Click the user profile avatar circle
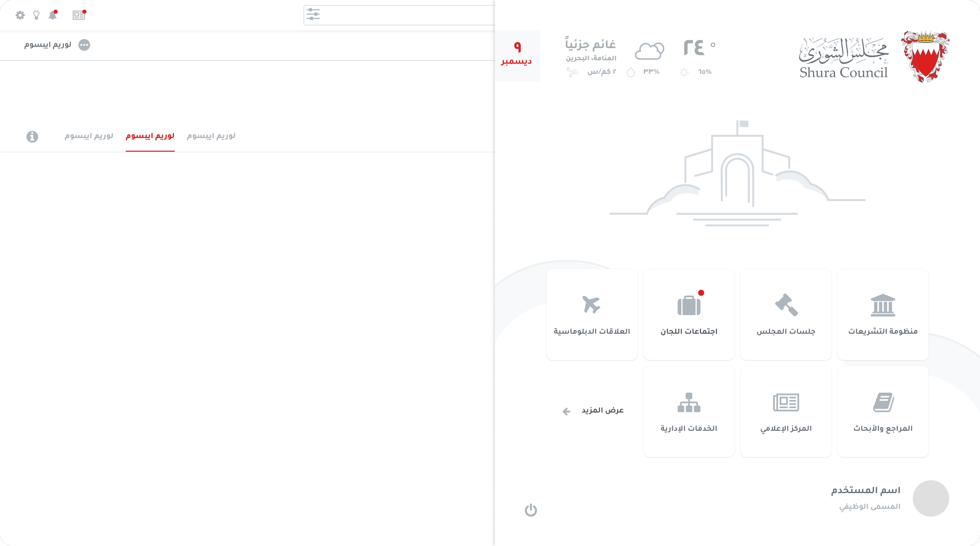This screenshot has width=980, height=546. [930, 498]
